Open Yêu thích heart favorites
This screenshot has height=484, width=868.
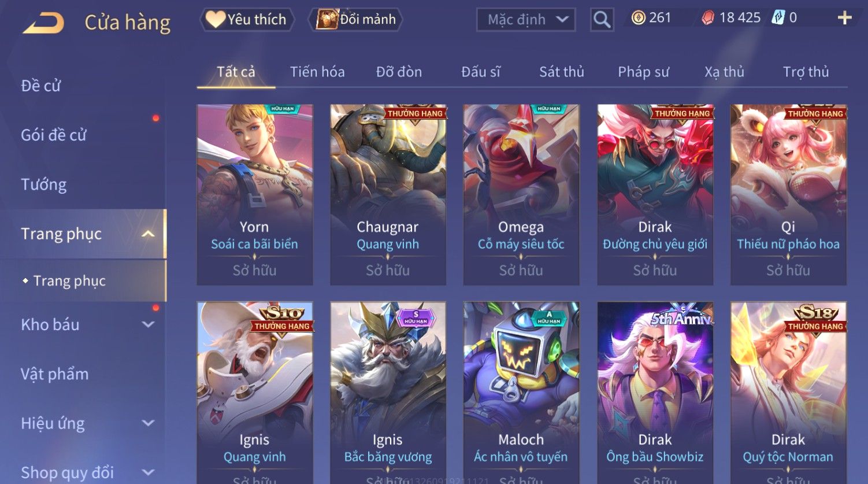tap(247, 20)
